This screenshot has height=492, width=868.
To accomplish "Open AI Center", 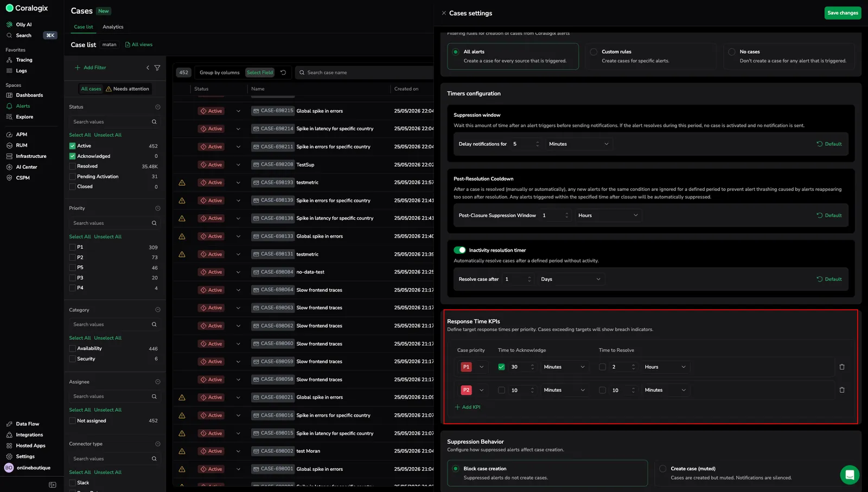I will pyautogui.click(x=22, y=167).
